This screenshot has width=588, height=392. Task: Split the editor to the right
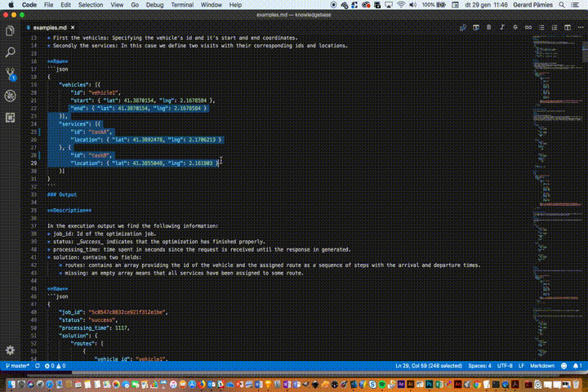(568, 28)
